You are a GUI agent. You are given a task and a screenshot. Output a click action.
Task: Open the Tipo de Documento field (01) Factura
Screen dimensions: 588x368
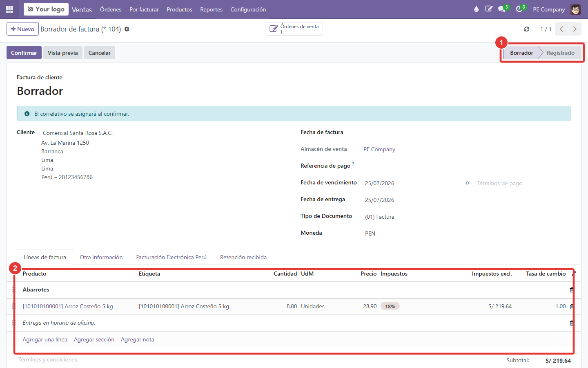tap(380, 217)
